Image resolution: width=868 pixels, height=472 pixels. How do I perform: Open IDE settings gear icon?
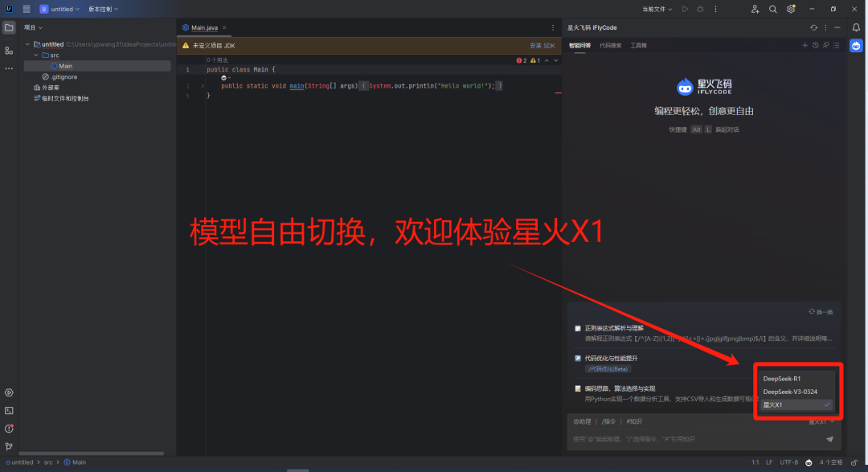pyautogui.click(x=791, y=9)
